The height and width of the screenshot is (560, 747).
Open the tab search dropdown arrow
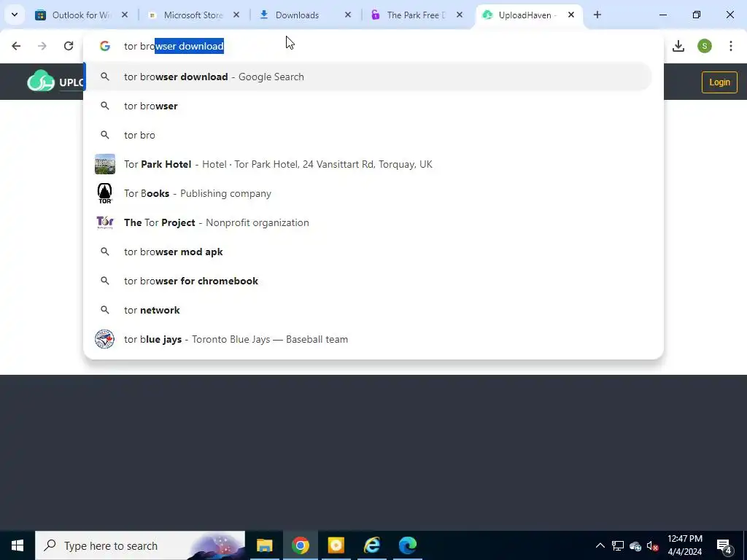(15, 15)
